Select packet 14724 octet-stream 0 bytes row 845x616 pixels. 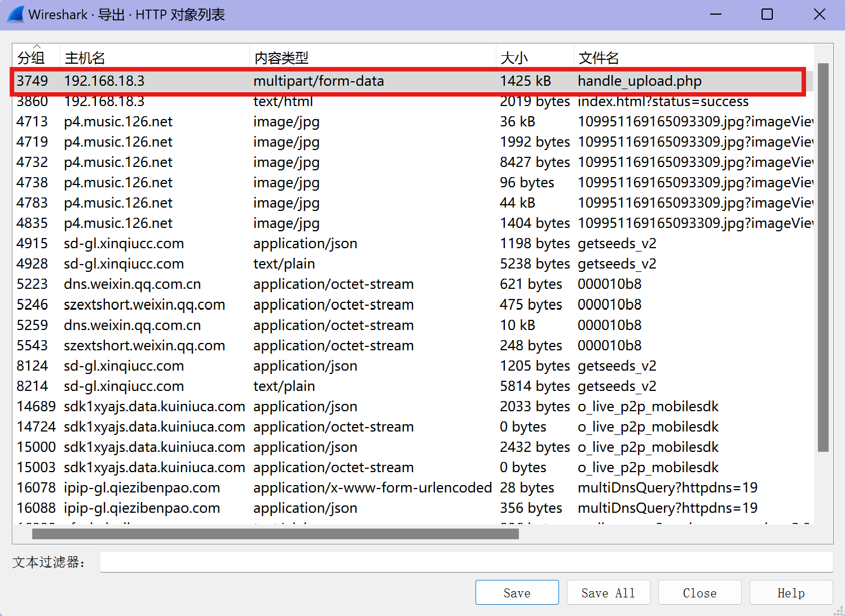coord(413,427)
